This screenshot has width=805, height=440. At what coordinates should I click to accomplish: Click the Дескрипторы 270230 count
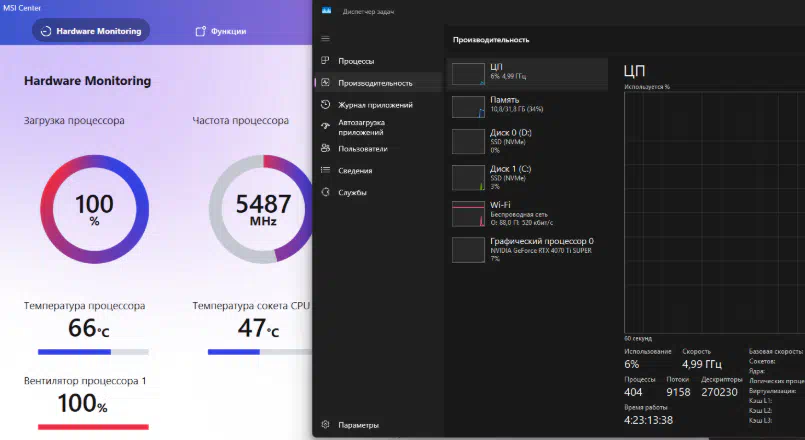tap(719, 392)
